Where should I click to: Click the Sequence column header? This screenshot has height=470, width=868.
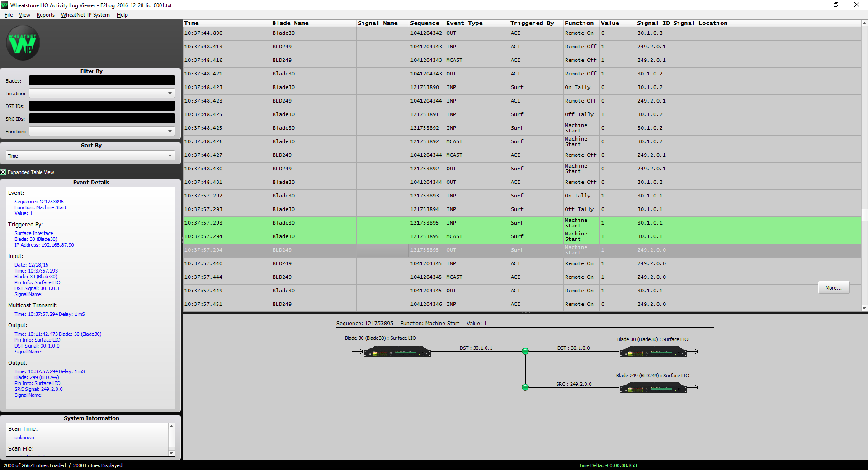427,23
